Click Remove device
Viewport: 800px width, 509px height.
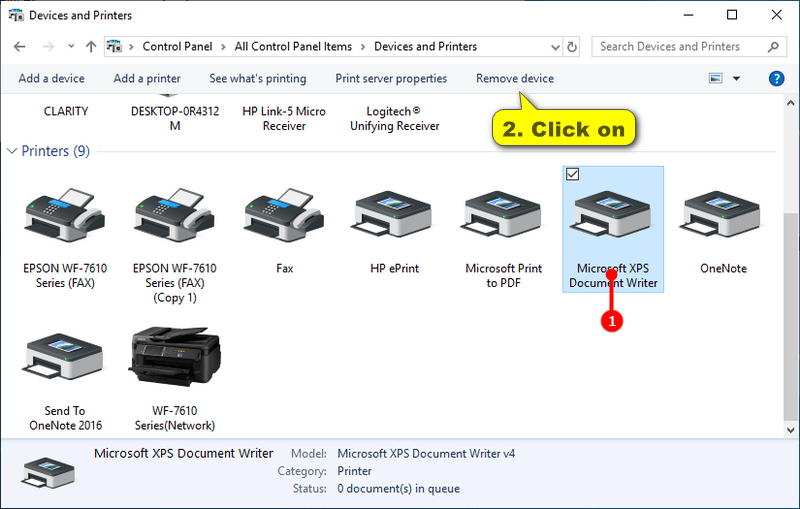pos(515,79)
